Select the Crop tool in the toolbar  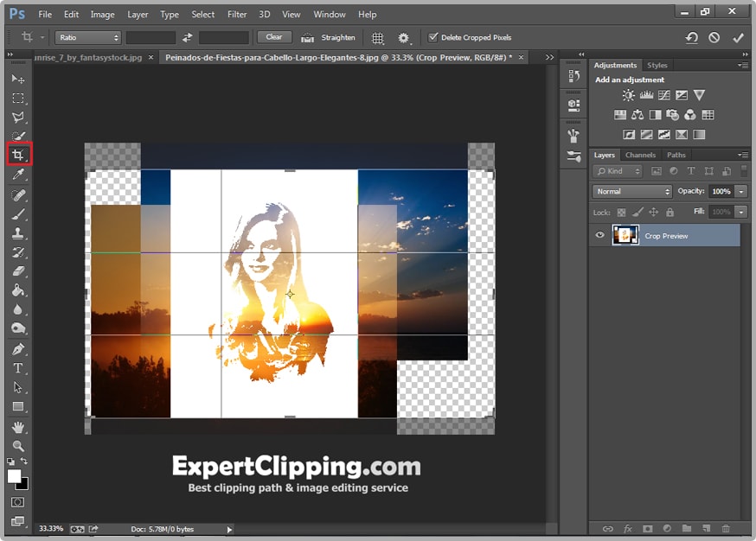[x=17, y=156]
